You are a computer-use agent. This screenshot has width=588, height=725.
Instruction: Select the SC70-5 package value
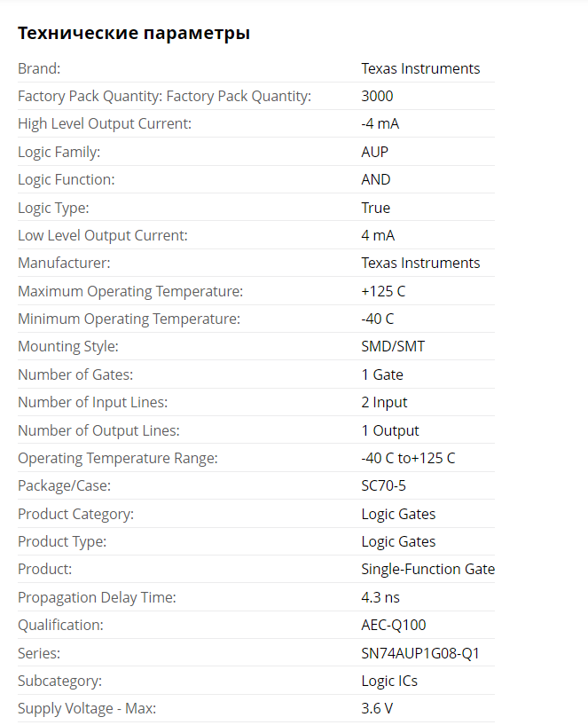383,485
